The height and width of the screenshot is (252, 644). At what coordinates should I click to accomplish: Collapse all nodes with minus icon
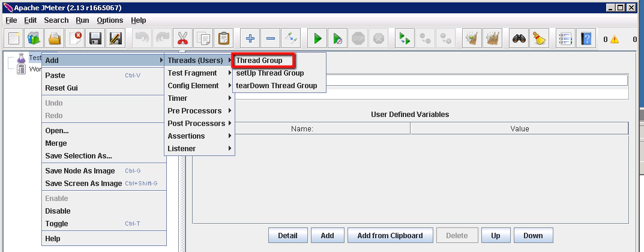(x=270, y=38)
